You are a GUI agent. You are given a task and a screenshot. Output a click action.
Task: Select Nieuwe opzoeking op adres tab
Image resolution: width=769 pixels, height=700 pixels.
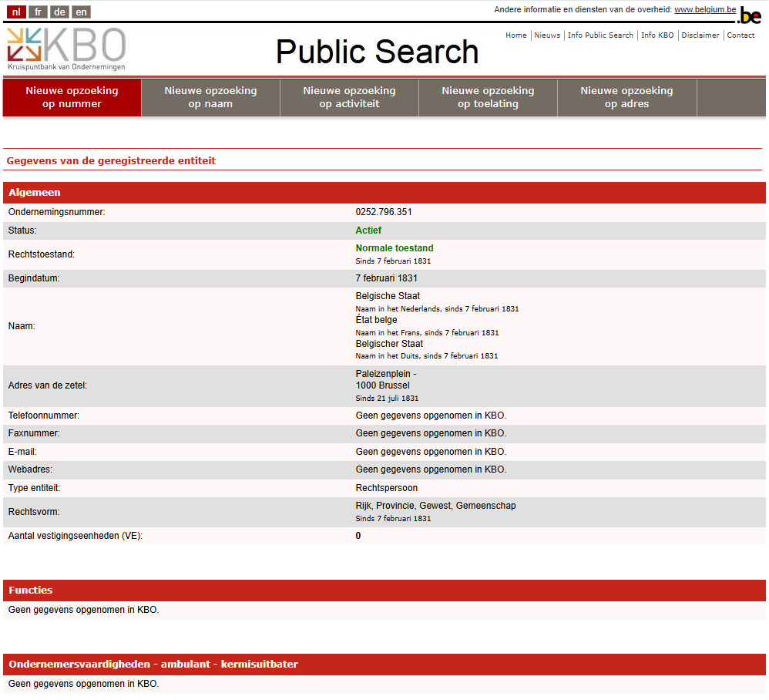(x=626, y=97)
